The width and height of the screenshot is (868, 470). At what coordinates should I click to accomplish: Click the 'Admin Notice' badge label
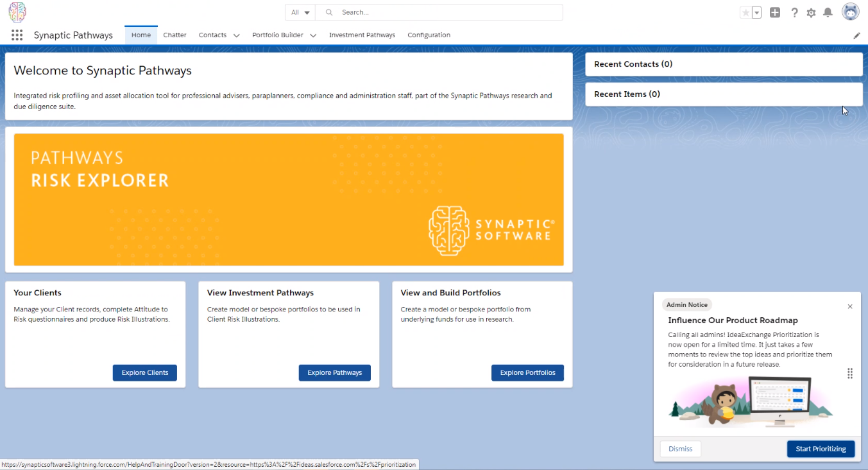(x=687, y=305)
